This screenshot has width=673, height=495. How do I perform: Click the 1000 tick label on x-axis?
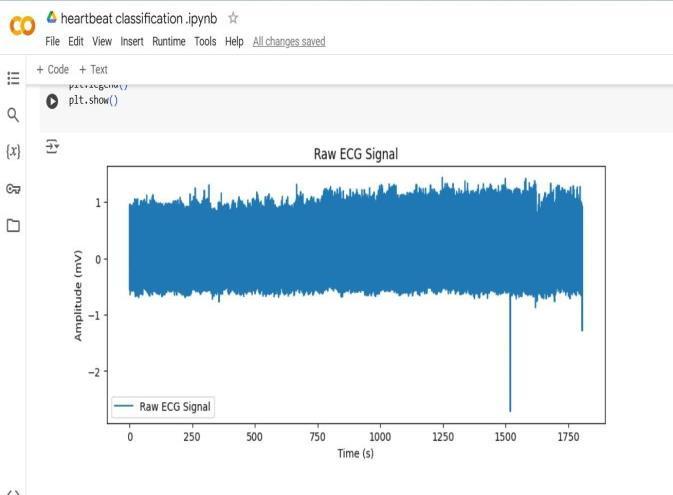[380, 437]
